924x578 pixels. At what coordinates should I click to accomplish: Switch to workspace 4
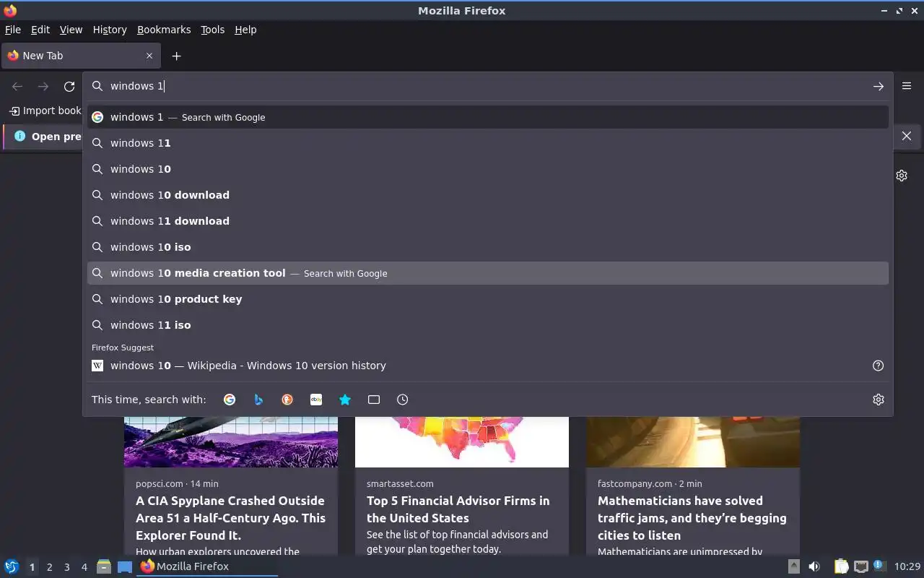pyautogui.click(x=84, y=567)
